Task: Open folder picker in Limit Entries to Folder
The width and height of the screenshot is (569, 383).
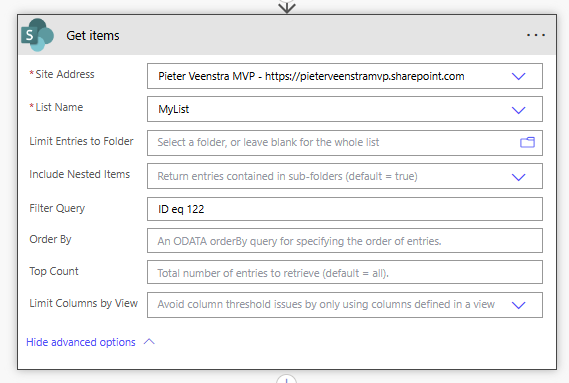Action: tap(527, 142)
